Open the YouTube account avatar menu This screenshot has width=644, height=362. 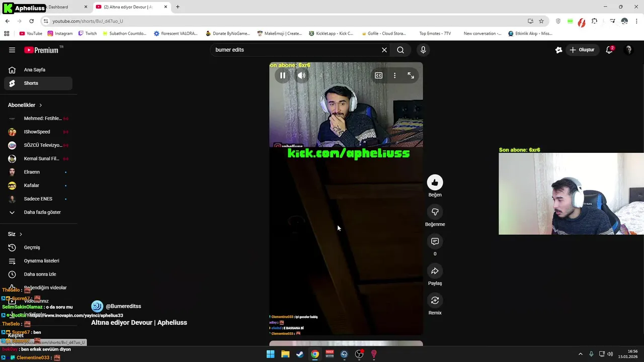pyautogui.click(x=628, y=50)
